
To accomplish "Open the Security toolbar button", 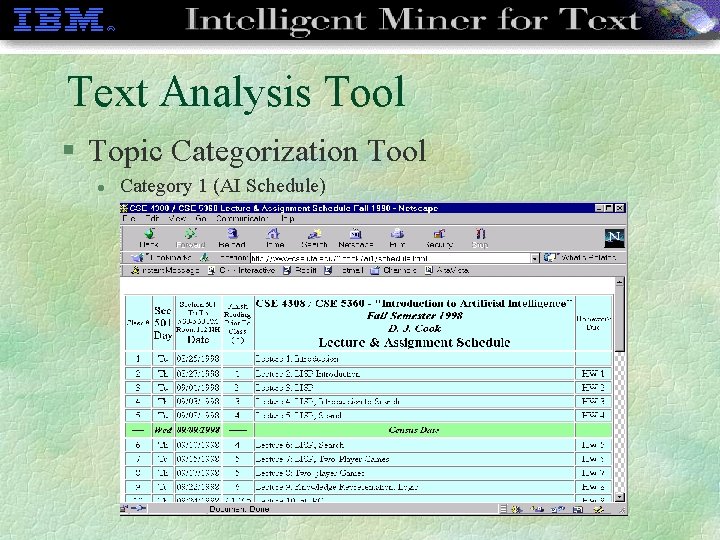I will 439,238.
